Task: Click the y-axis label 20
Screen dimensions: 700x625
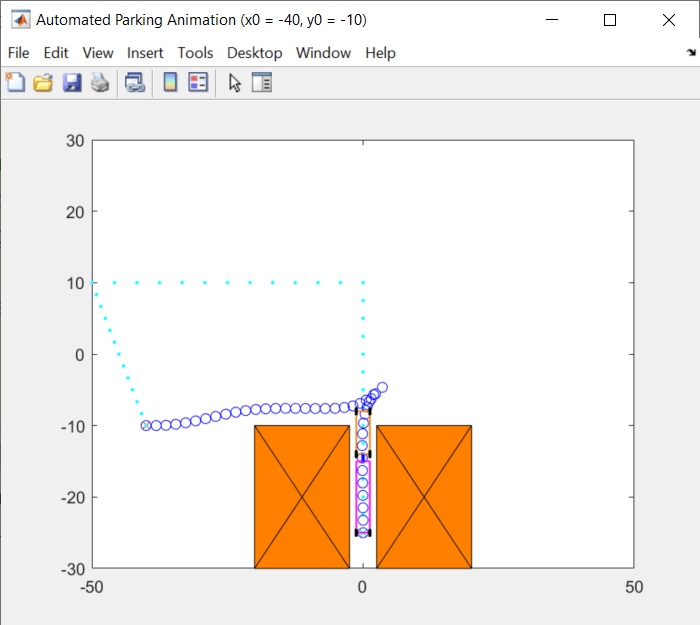Action: coord(75,212)
